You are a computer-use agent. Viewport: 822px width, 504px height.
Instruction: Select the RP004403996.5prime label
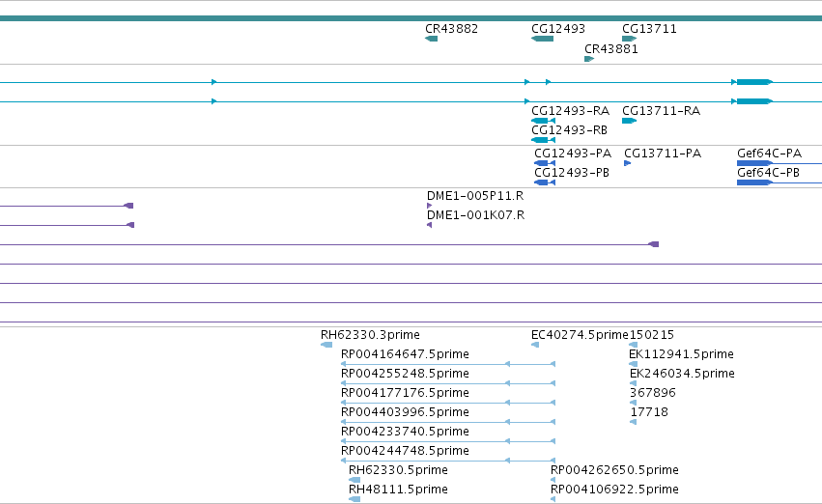click(x=405, y=412)
